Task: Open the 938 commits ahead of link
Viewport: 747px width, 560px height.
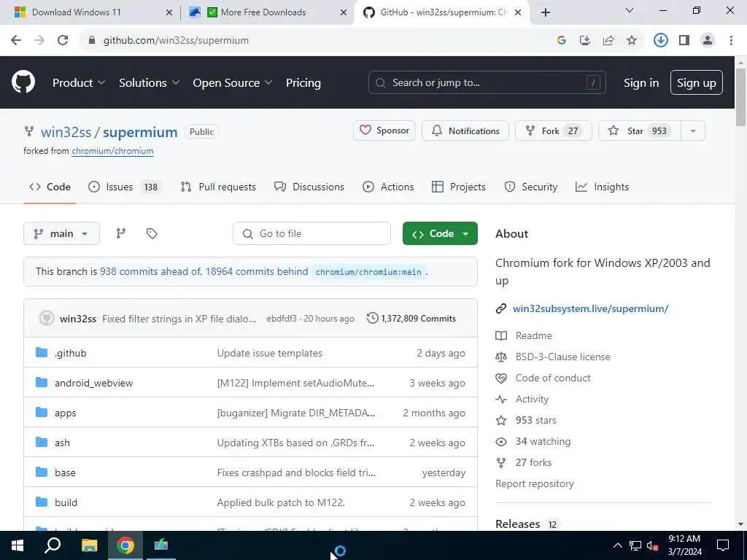Action: pyautogui.click(x=151, y=271)
